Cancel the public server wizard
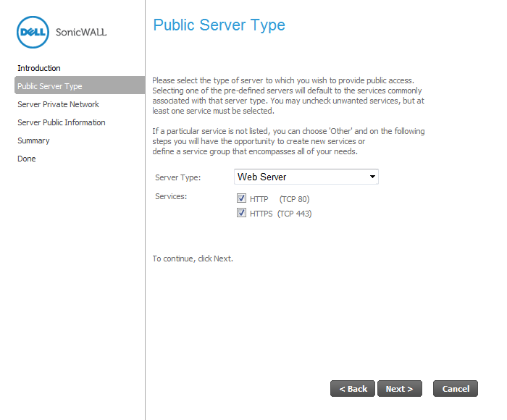The width and height of the screenshot is (507, 420). [456, 389]
